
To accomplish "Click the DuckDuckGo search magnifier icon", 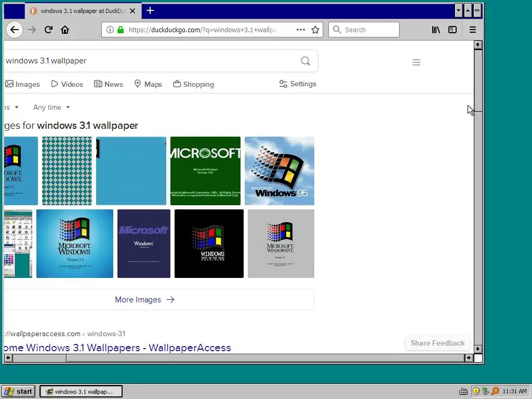I will 305,61.
